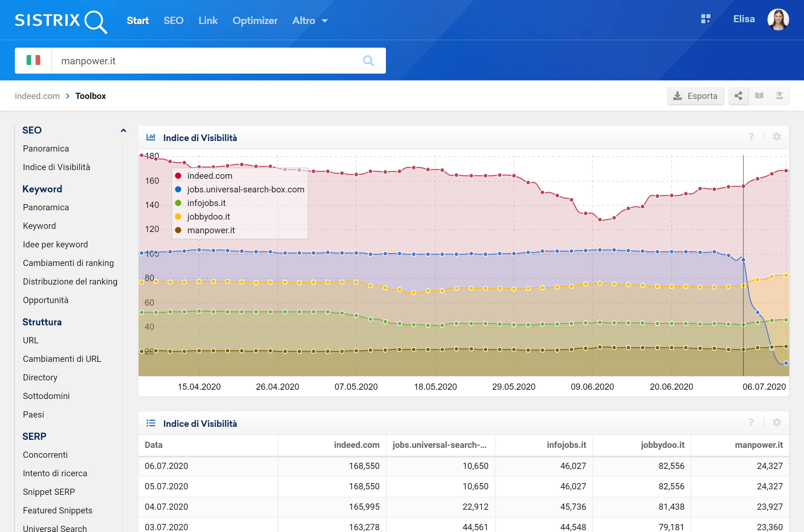The image size is (804, 532).
Task: Open Cambiamenti di URL sidebar item
Action: point(62,359)
